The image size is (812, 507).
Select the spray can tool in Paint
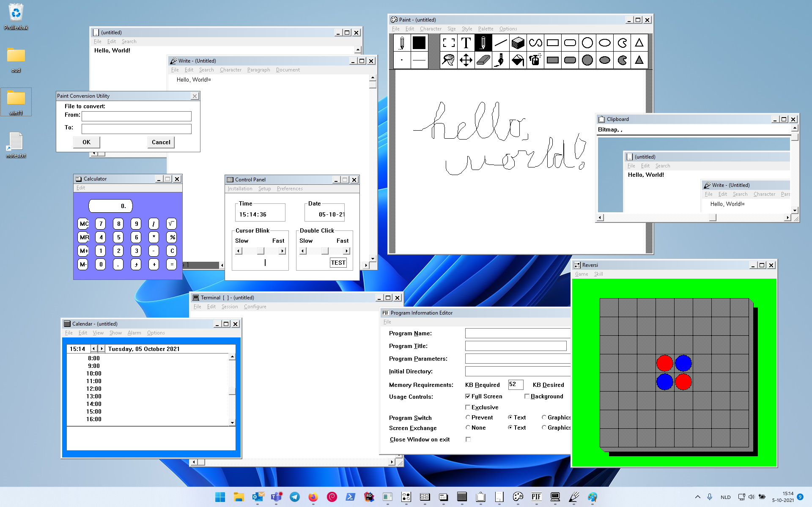click(x=535, y=60)
